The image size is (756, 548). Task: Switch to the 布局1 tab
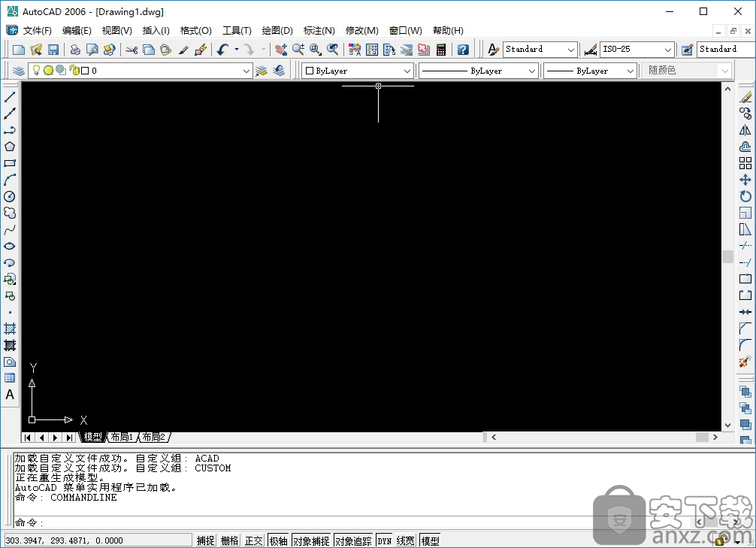pos(122,437)
